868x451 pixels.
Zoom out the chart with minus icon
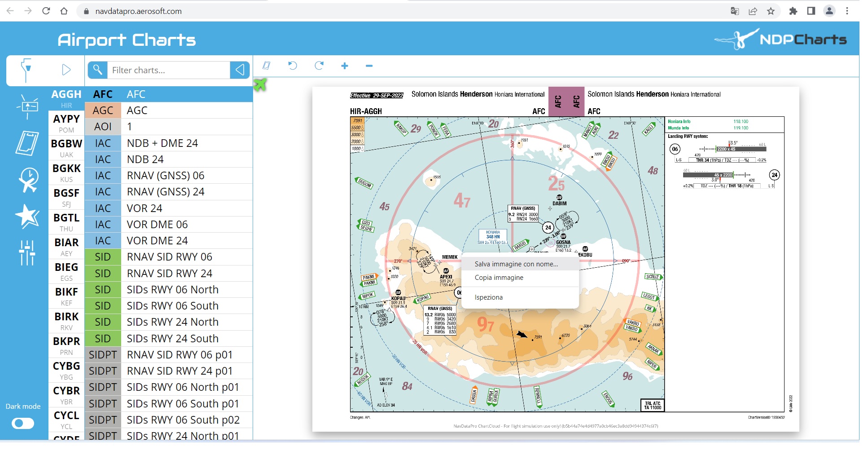pos(369,66)
